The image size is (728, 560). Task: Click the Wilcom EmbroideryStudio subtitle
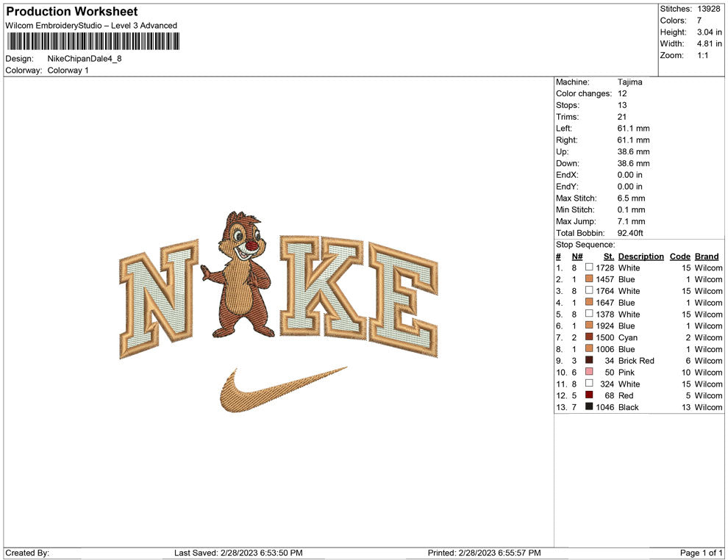91,26
